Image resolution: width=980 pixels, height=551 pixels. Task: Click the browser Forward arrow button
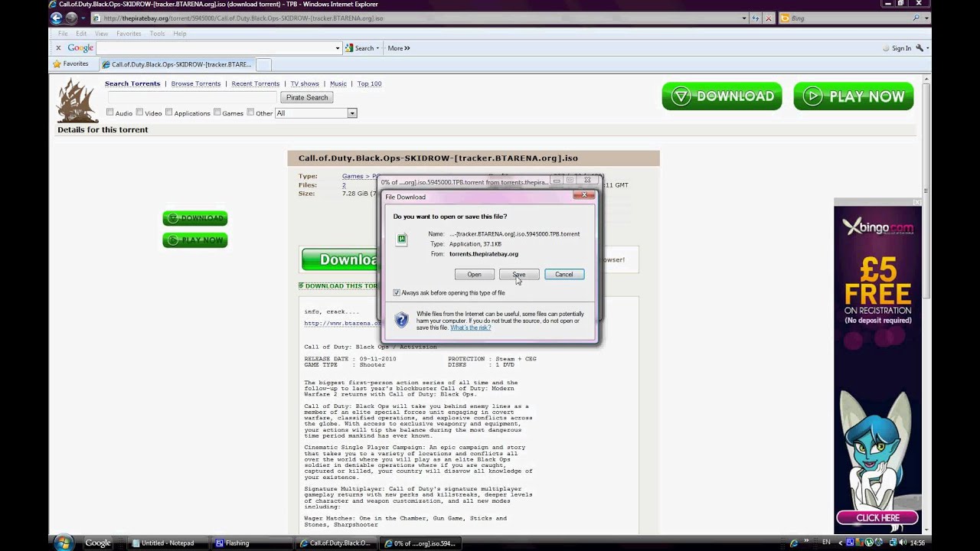[71, 18]
